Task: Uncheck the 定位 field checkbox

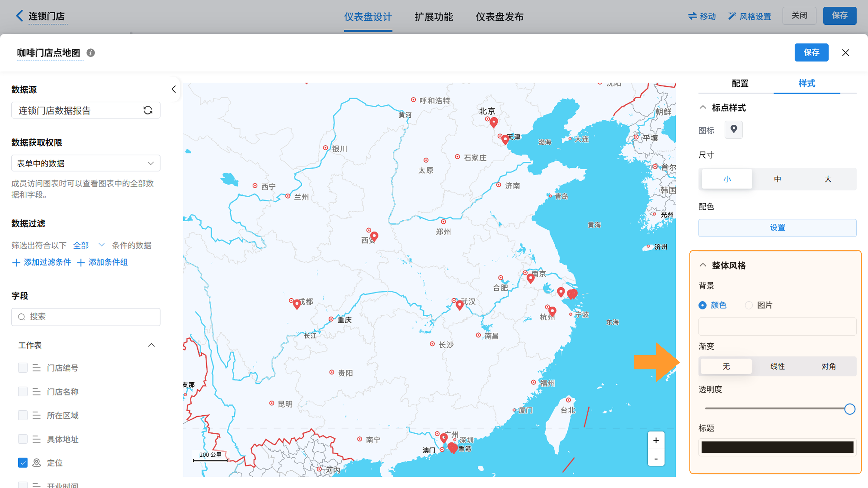Action: click(x=23, y=463)
